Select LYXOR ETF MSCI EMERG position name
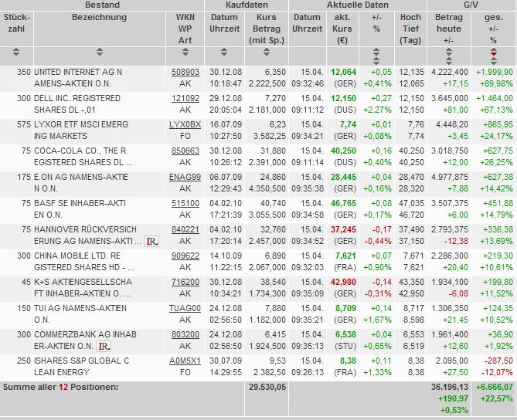 pos(81,124)
